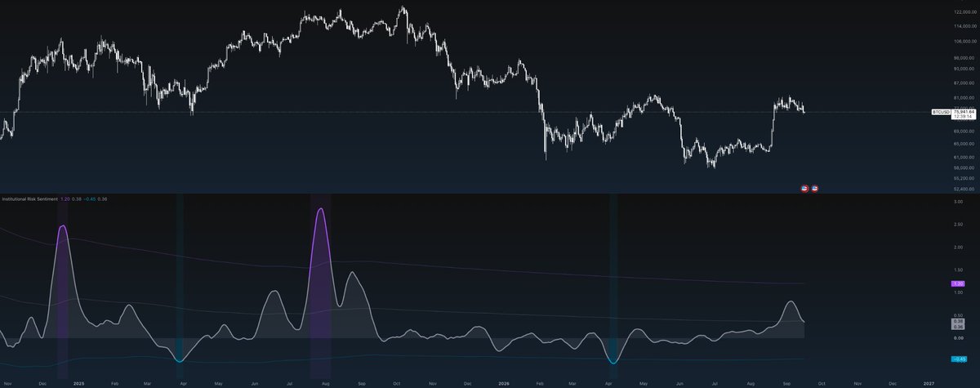Click the first US economic event flag icon
Viewport: 980px width, 388px height.
(x=804, y=188)
